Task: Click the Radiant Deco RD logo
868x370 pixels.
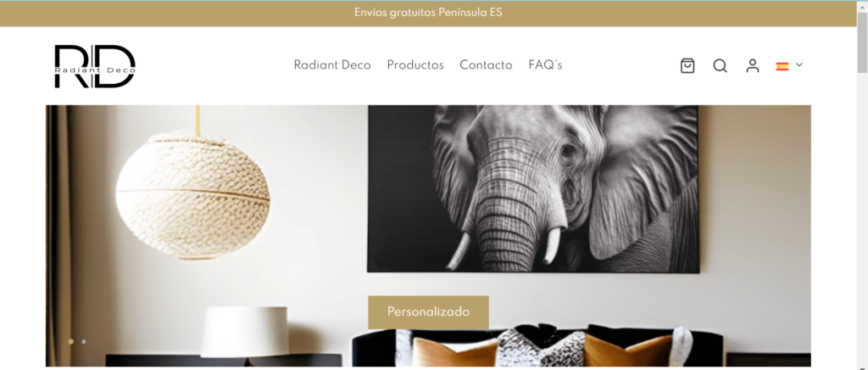Action: pyautogui.click(x=95, y=66)
